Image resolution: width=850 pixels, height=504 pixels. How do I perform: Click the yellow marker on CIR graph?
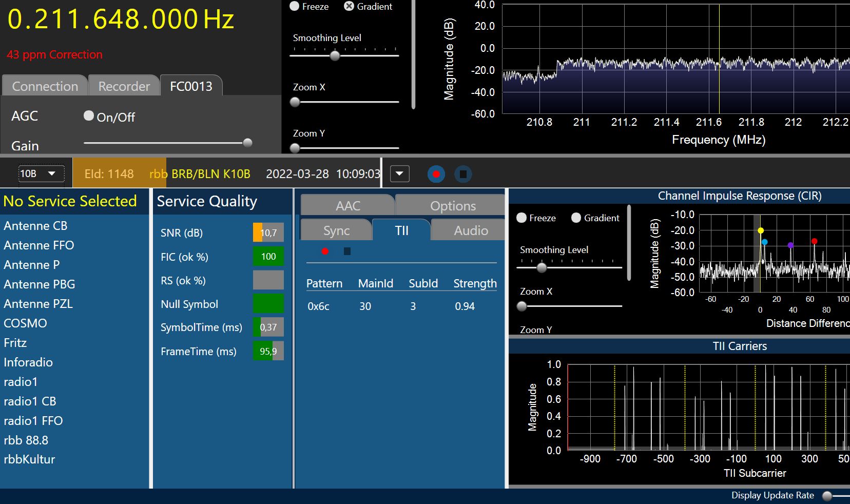[761, 230]
